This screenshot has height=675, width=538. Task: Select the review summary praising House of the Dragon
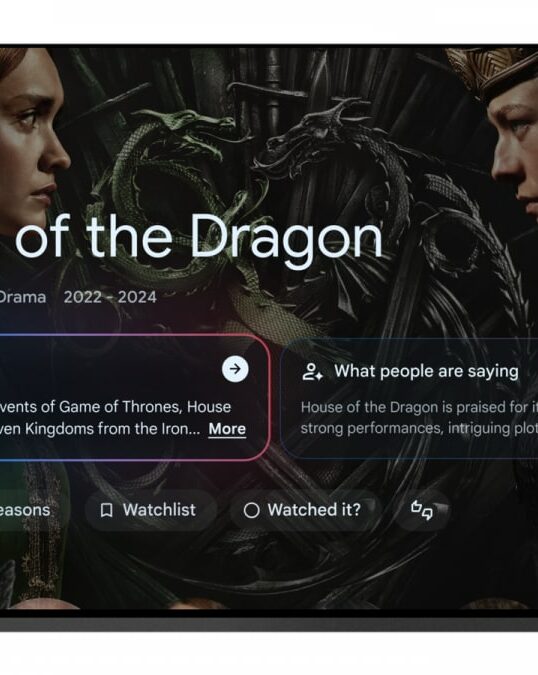(x=419, y=418)
